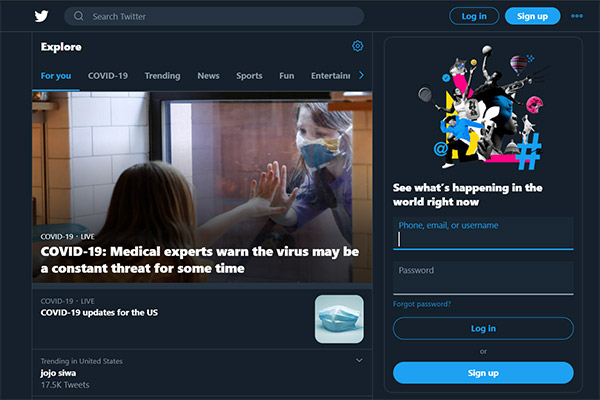The height and width of the screenshot is (400, 600).
Task: Focus the Search Twitter field
Action: [214, 16]
